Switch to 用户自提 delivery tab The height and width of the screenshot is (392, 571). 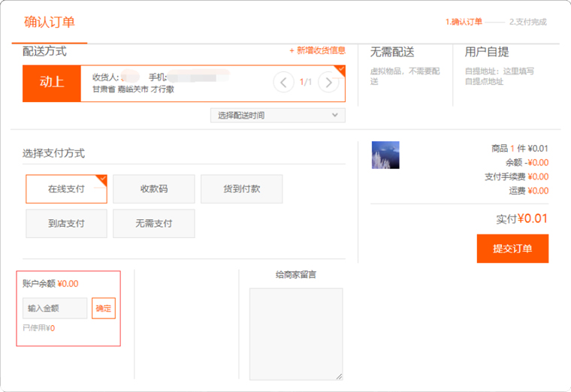(487, 53)
